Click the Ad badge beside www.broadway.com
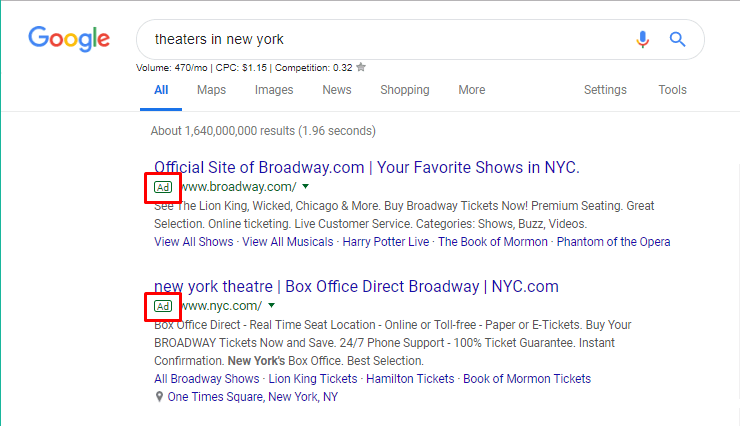The height and width of the screenshot is (426, 740). click(163, 187)
